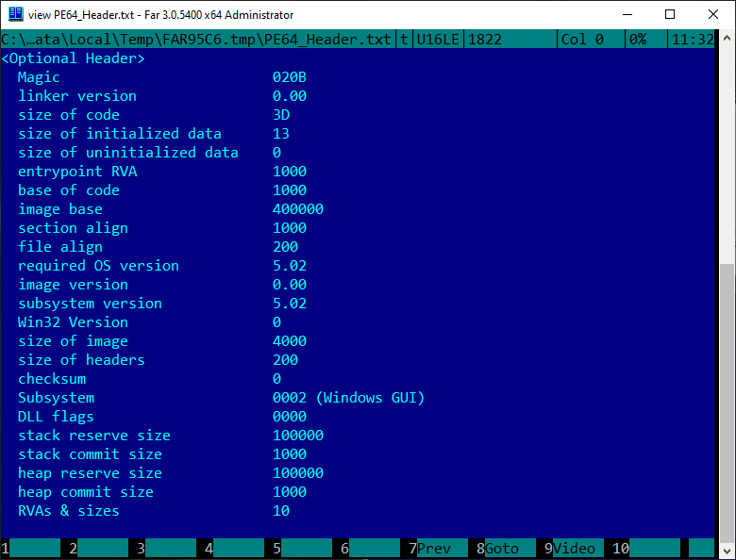Click the 0% position indicator in status line
The width and height of the screenshot is (736, 560).
pos(638,40)
